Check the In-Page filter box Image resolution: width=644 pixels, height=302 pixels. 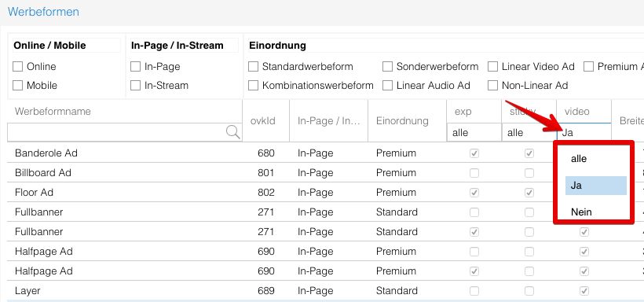(x=136, y=67)
